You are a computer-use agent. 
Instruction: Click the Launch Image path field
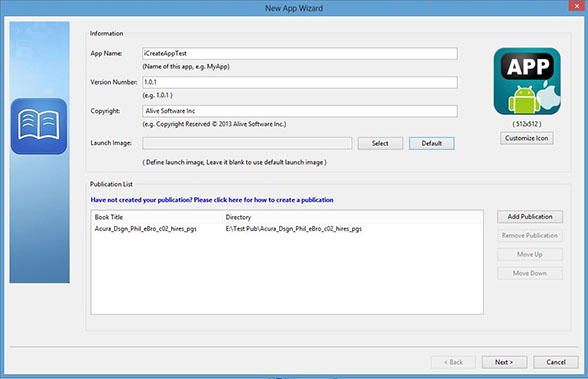pos(247,143)
